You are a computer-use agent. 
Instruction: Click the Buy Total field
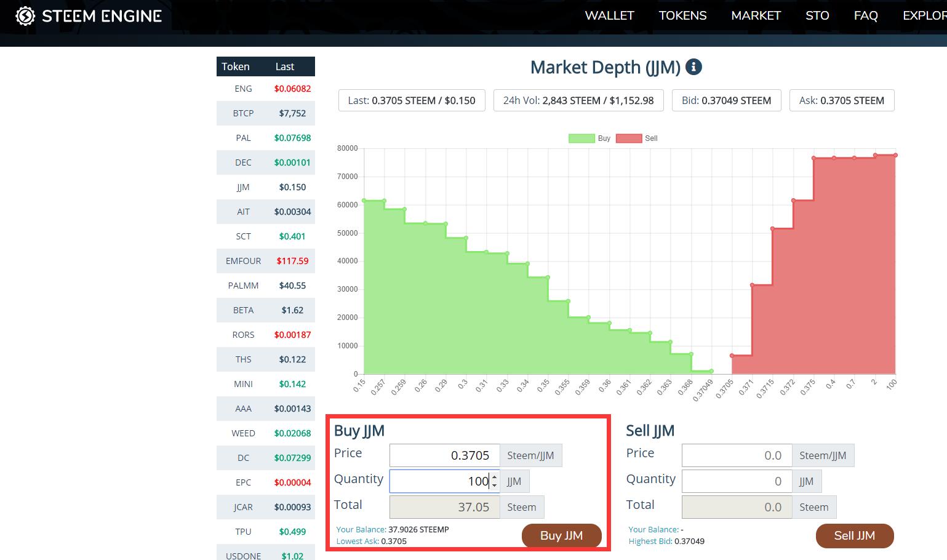point(444,507)
